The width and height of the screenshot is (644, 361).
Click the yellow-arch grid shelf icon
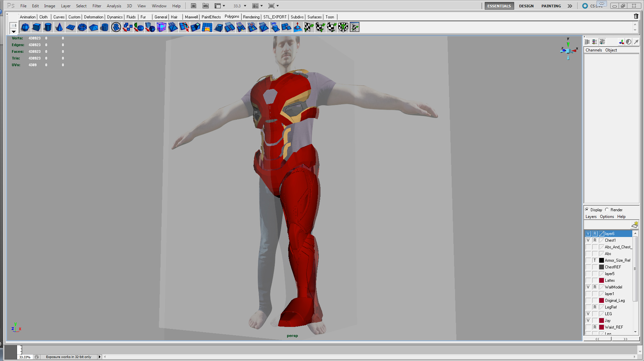[207, 27]
